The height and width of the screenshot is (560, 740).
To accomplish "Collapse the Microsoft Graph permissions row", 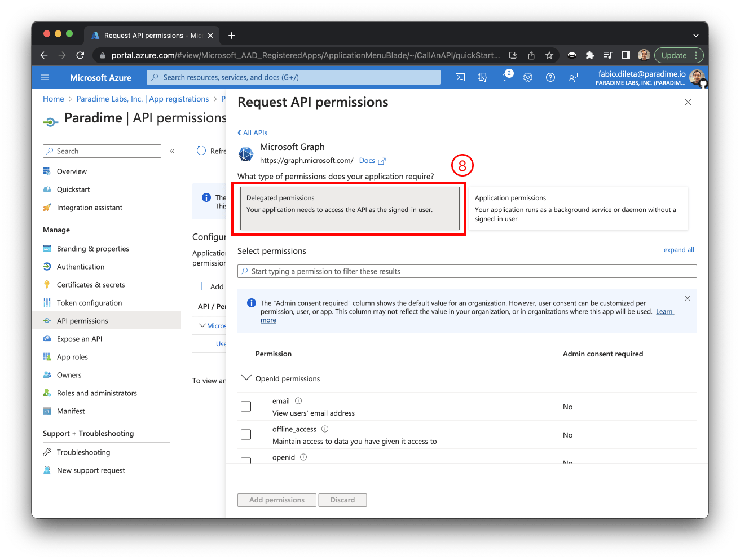I will click(x=202, y=326).
